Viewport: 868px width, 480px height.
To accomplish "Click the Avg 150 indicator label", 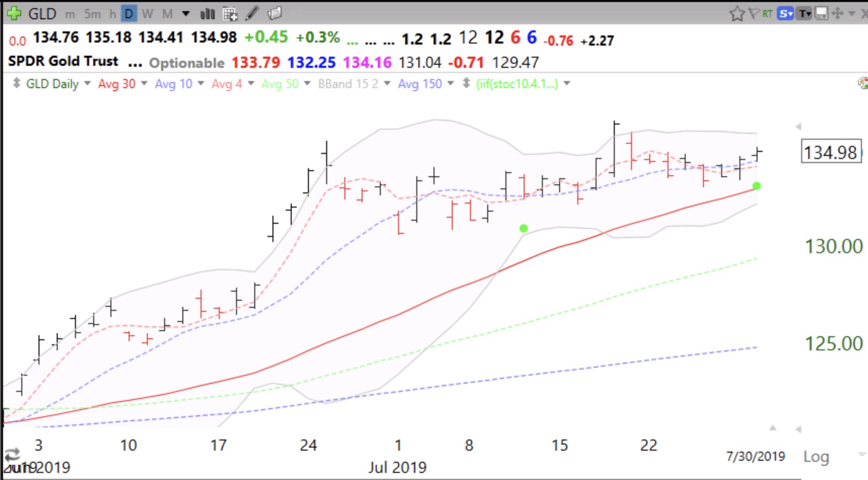I will click(x=420, y=84).
